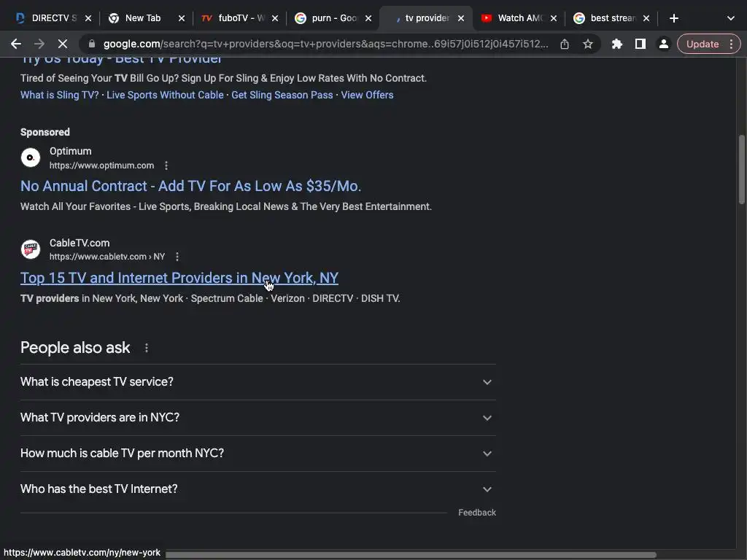Click the CableTV.com favicon
Screen dimensions: 747x560
click(31, 249)
